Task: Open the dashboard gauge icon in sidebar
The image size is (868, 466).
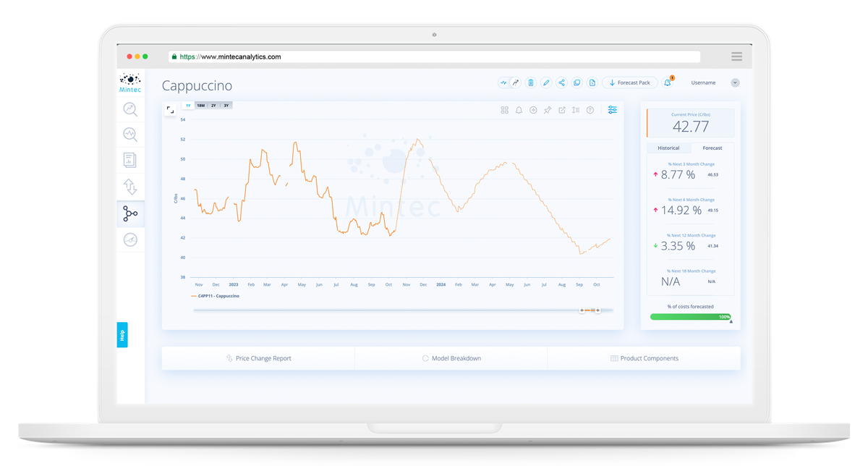Action: [x=130, y=239]
